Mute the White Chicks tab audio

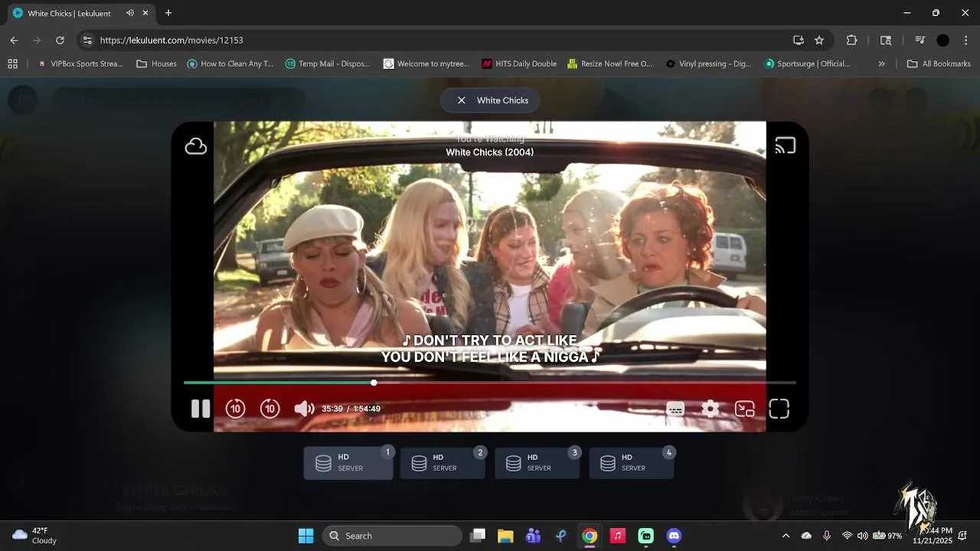129,13
